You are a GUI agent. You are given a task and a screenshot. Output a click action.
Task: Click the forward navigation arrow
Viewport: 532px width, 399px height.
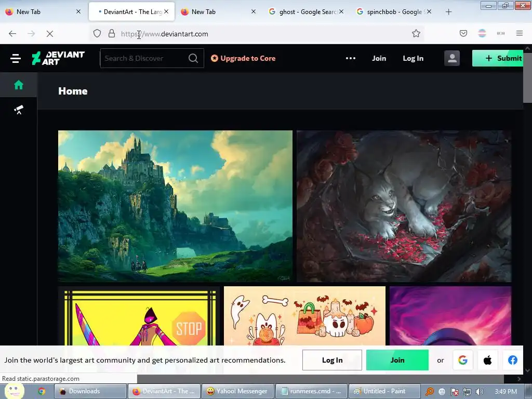(31, 34)
